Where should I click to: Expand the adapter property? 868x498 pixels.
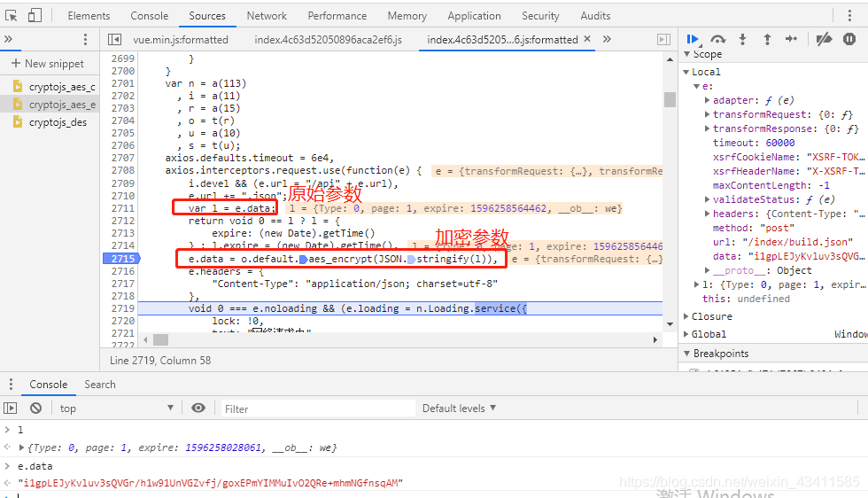(x=707, y=100)
